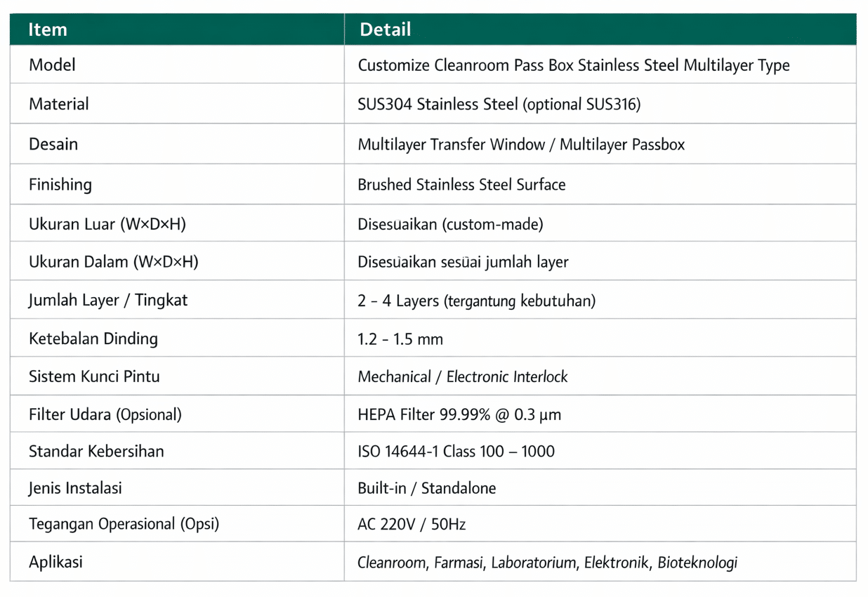Click 'Cleanroom, Farmasi, Laboratorium, Elektronik, Bioteknologi' cell
The height and width of the screenshot is (597, 868).
(x=548, y=563)
